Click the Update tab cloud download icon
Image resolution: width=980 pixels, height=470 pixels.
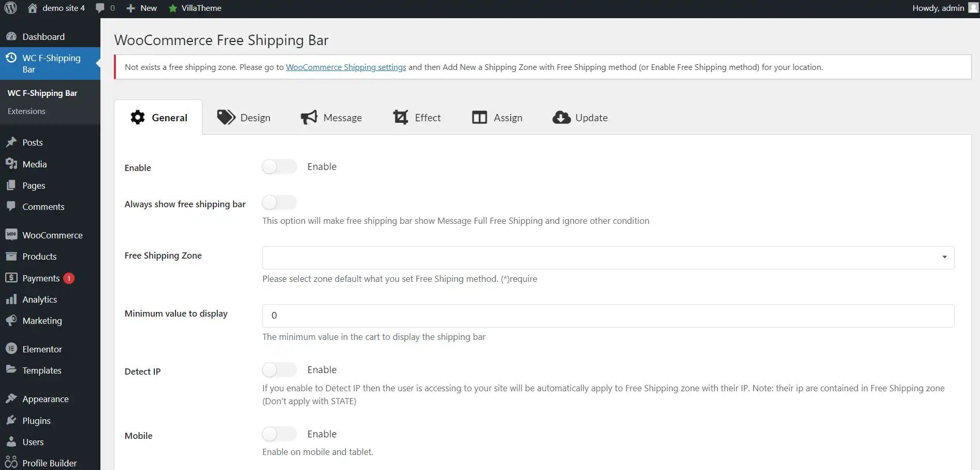point(562,118)
